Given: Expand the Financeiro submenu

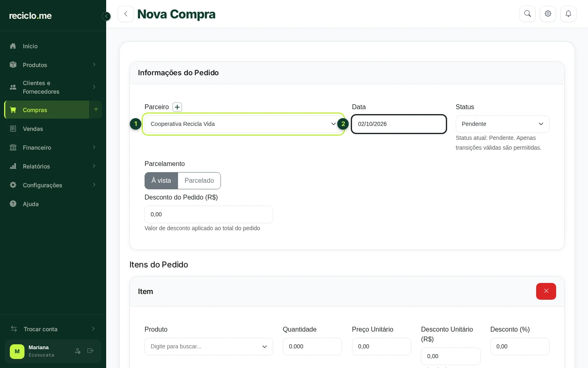Looking at the screenshot, I should click(x=53, y=148).
